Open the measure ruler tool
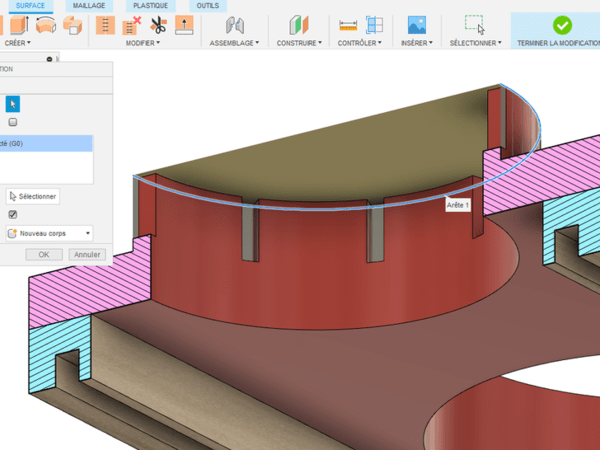The height and width of the screenshot is (450, 600). (348, 25)
